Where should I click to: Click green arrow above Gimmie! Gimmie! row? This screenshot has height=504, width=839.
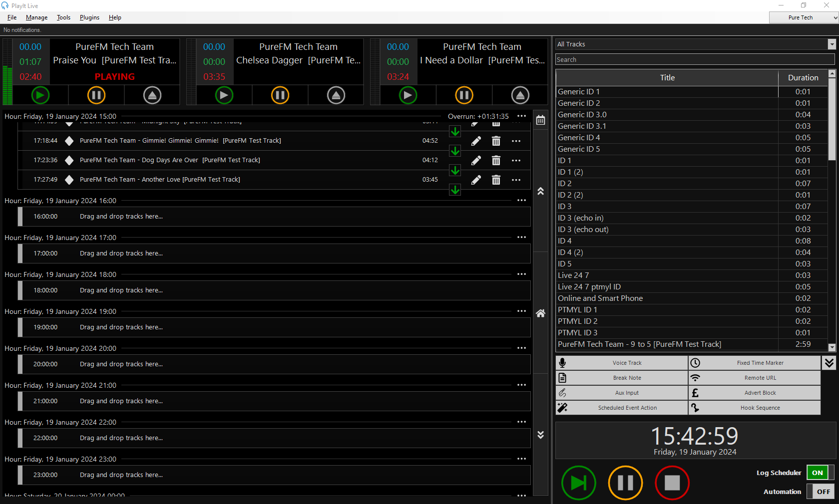coord(455,131)
